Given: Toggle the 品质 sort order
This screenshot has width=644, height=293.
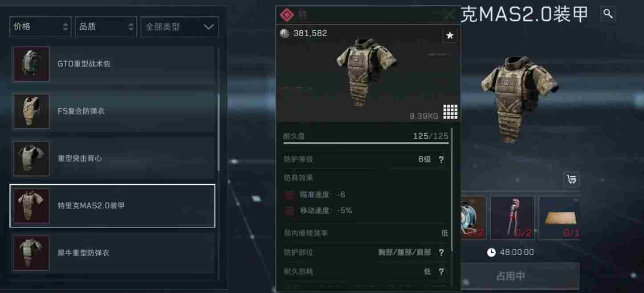Looking at the screenshot, I should pyautogui.click(x=106, y=27).
